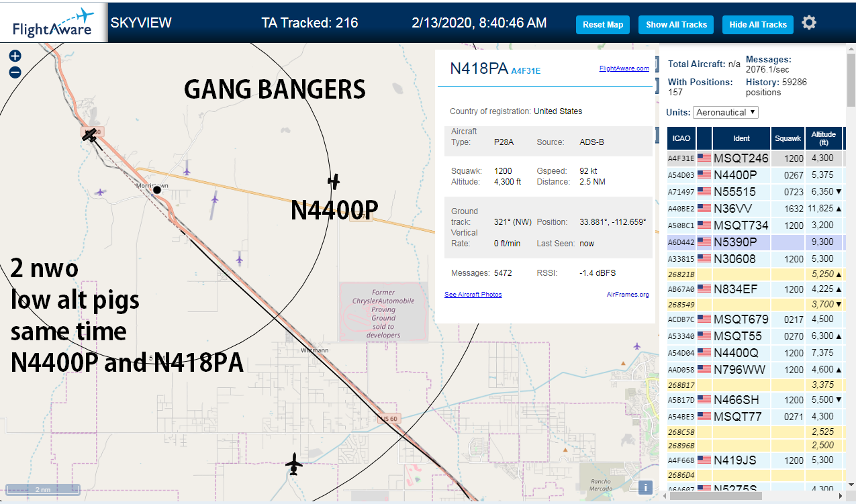856x504 pixels.
Task: Select purple aircraft near map's right edge
Action: (636, 346)
